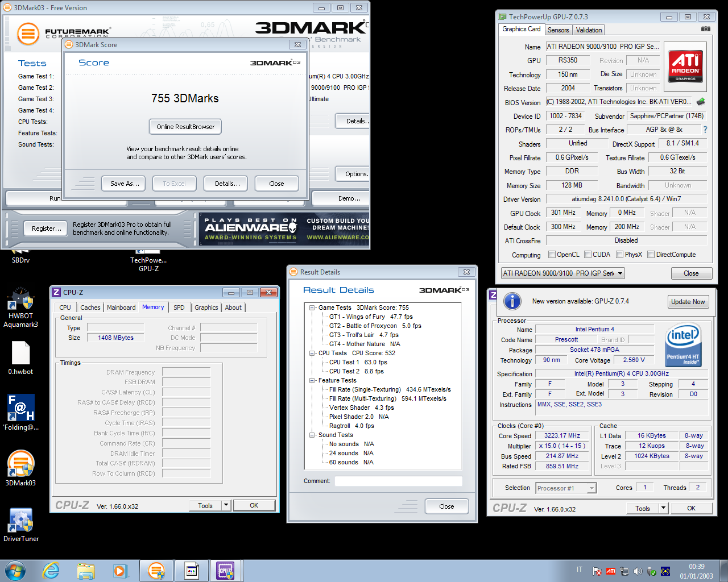
Task: Switch to the Validation tab in GPU-Z
Action: 589,30
